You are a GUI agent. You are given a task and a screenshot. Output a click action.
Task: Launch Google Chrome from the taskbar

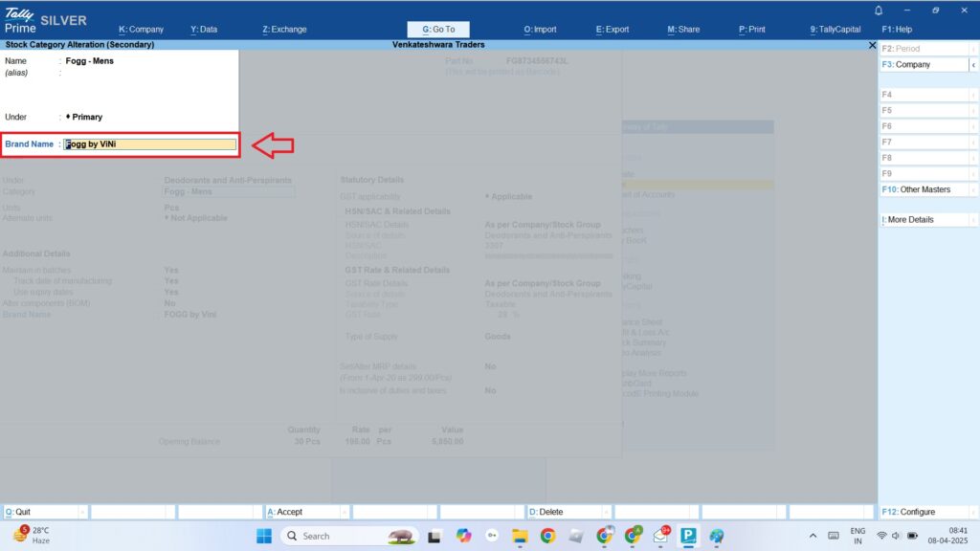(x=549, y=536)
